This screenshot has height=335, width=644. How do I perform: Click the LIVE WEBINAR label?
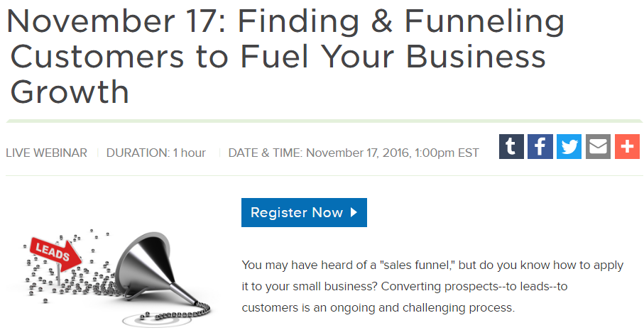(x=46, y=153)
